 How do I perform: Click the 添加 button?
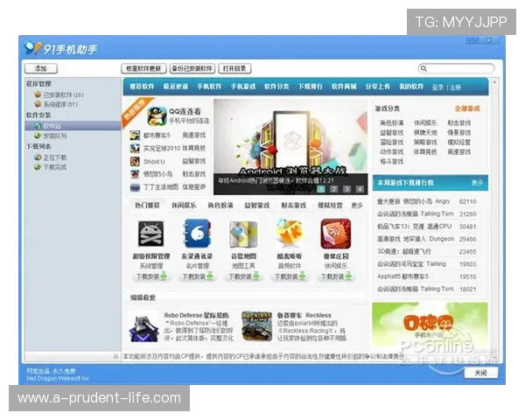coord(40,68)
